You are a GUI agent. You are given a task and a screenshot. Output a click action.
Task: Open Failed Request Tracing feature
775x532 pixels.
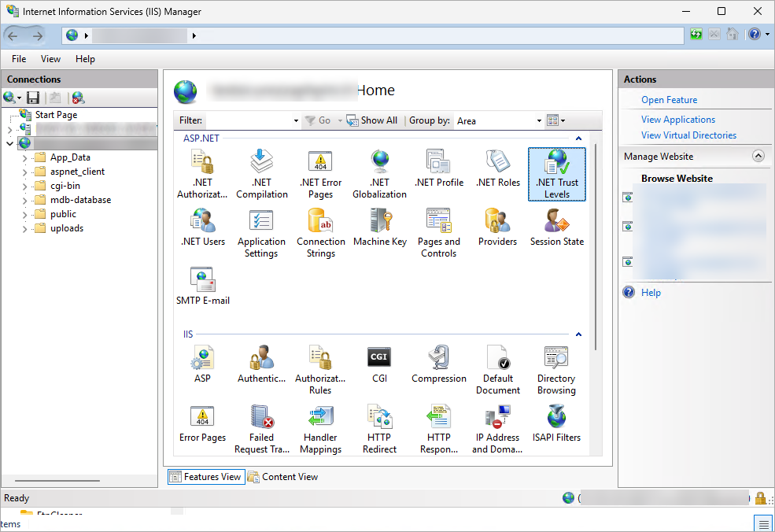coord(261,429)
